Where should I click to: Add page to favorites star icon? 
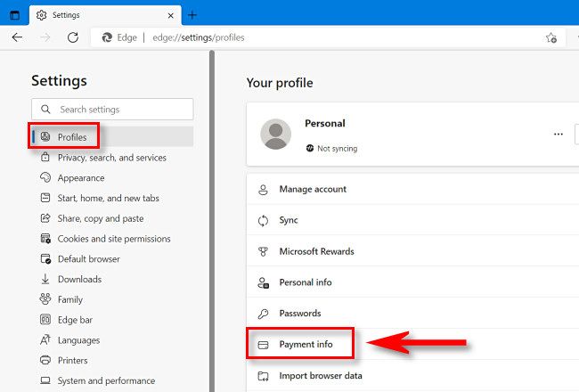coord(551,38)
